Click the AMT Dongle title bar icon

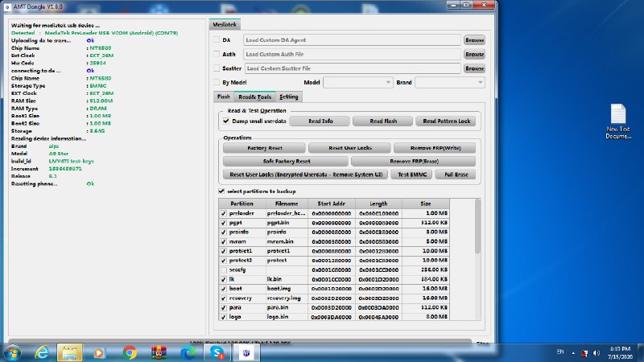point(7,6)
